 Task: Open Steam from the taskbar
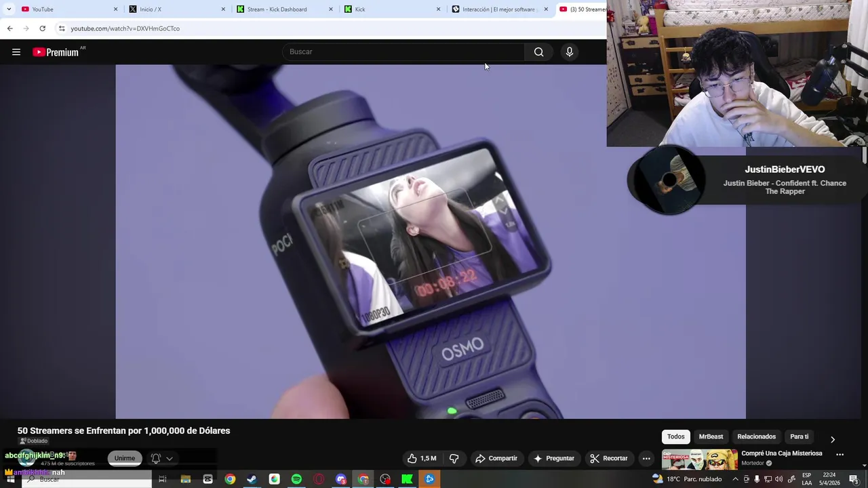[x=252, y=479]
